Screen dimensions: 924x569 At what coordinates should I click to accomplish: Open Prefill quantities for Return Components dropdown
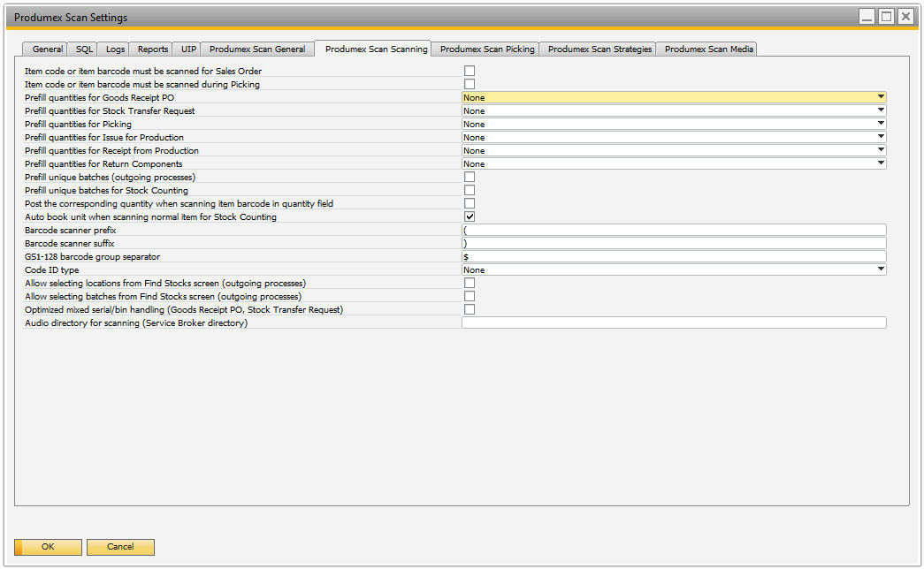coord(674,163)
